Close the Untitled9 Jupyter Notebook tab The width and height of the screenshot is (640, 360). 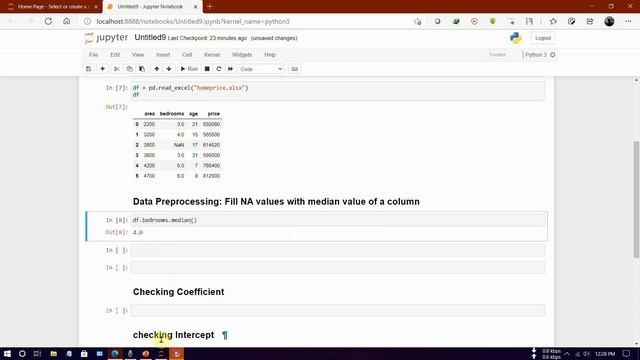[195, 7]
